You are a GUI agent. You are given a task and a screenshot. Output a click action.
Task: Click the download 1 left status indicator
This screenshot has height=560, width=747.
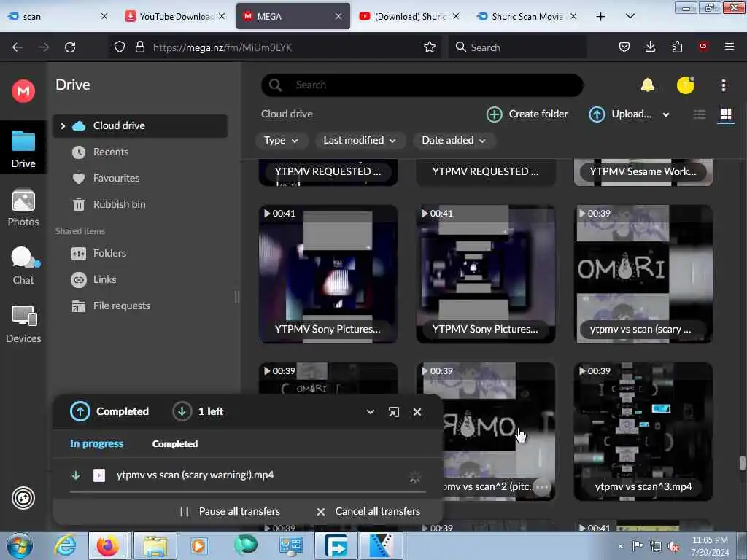point(198,411)
